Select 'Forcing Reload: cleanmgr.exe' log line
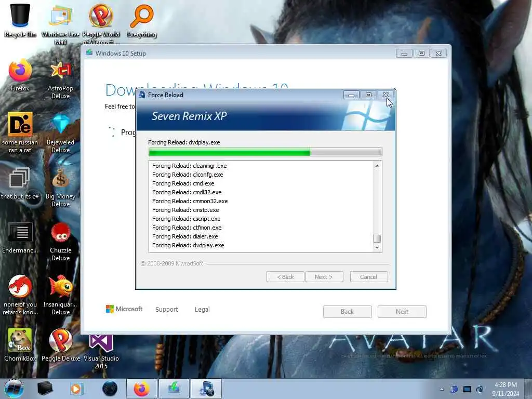This screenshot has width=532, height=399. 189,166
